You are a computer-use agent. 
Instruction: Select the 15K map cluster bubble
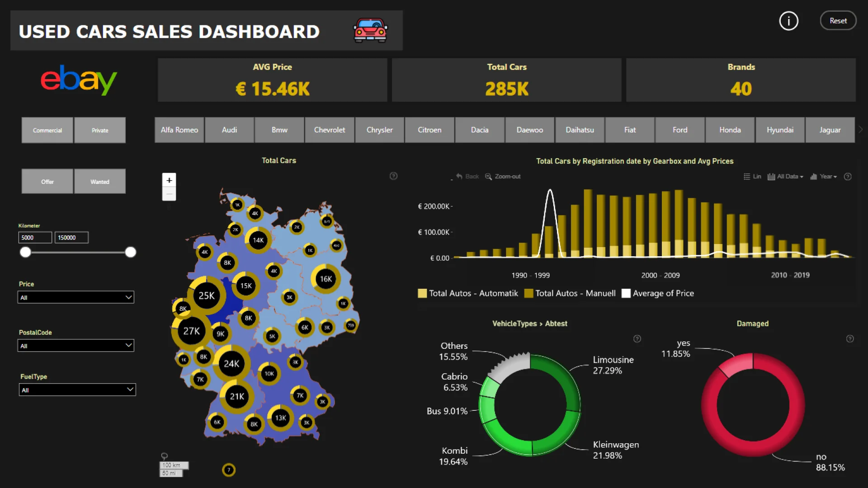tap(246, 286)
